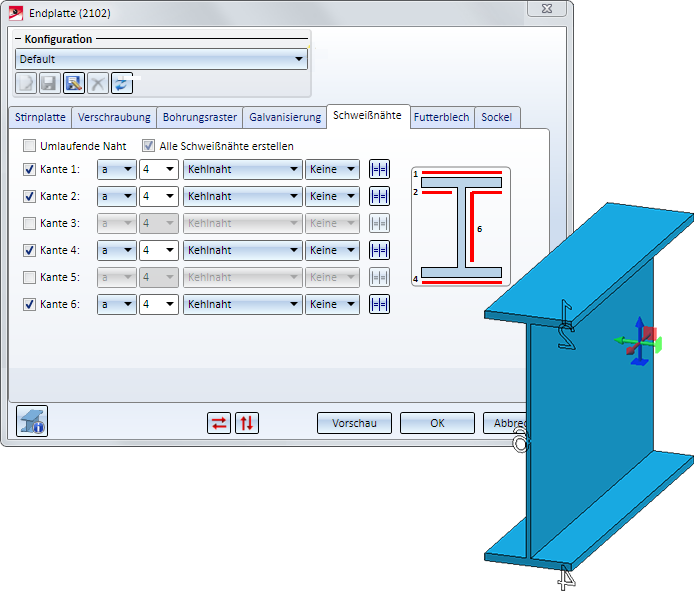Enable the Kante 3 checkbox
The width and height of the screenshot is (694, 591).
pyautogui.click(x=29, y=223)
